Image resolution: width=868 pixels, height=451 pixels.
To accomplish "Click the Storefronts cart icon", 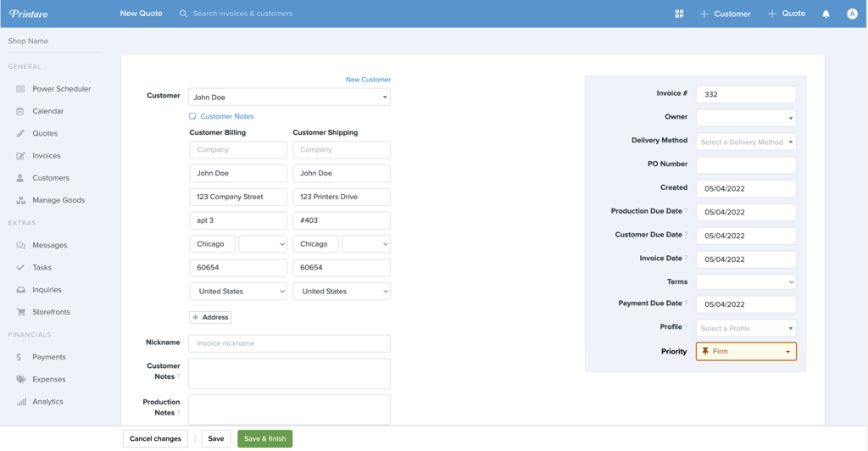I will pyautogui.click(x=21, y=312).
